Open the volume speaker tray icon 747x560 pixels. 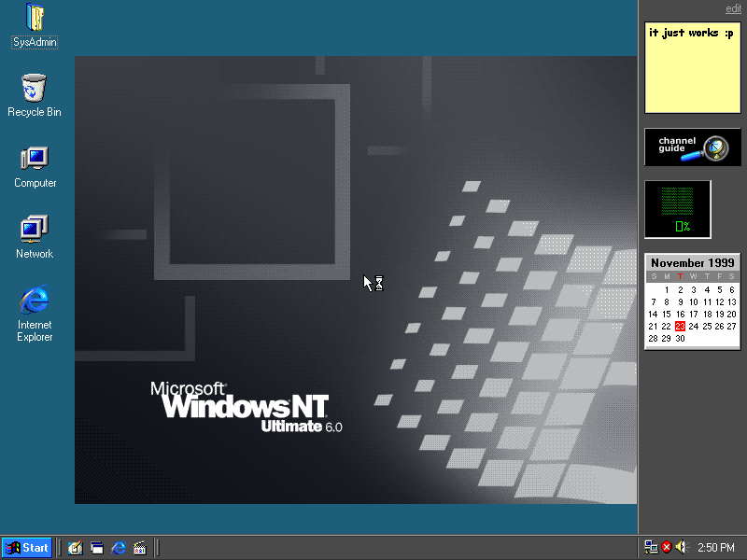tap(682, 547)
